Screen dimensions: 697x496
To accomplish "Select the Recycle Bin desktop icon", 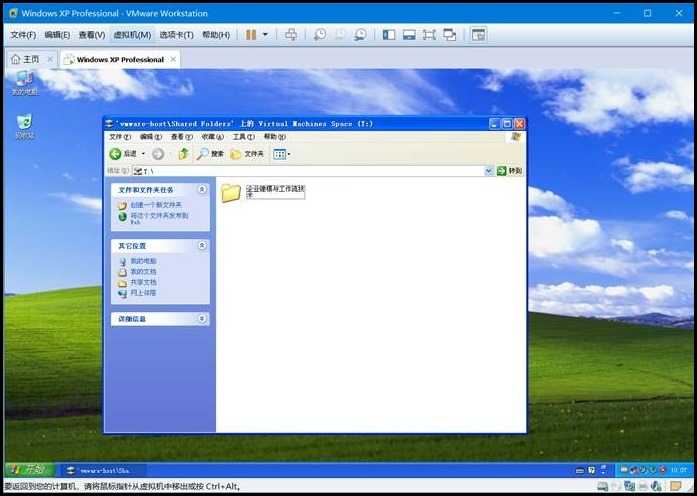I will 25,127.
